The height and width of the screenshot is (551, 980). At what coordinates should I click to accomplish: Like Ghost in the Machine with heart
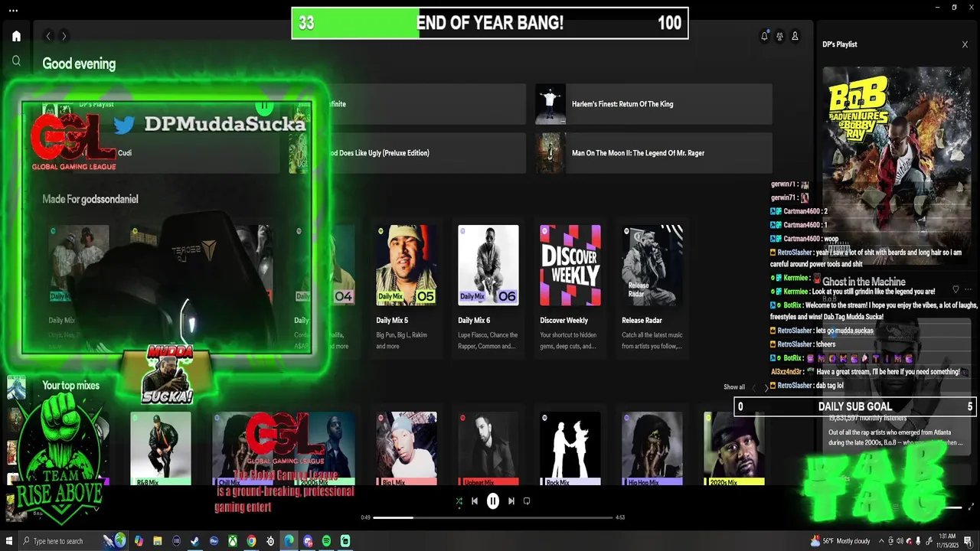(x=955, y=289)
